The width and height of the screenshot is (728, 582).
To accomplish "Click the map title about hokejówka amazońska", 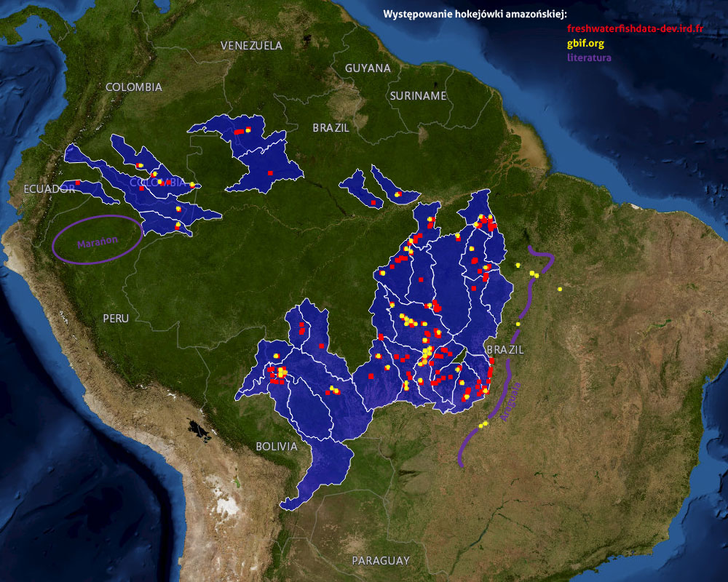I will pos(476,14).
